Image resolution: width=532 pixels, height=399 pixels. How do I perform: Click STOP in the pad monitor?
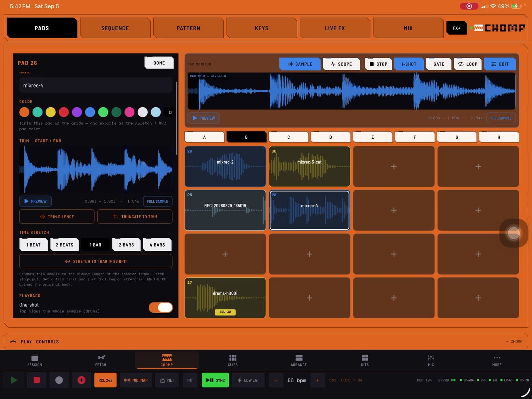[378, 64]
